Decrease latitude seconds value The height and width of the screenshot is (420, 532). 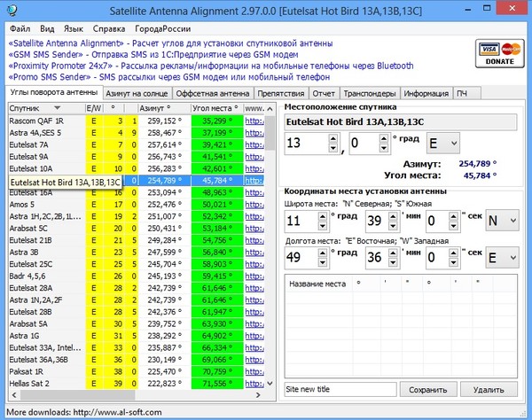pos(453,226)
